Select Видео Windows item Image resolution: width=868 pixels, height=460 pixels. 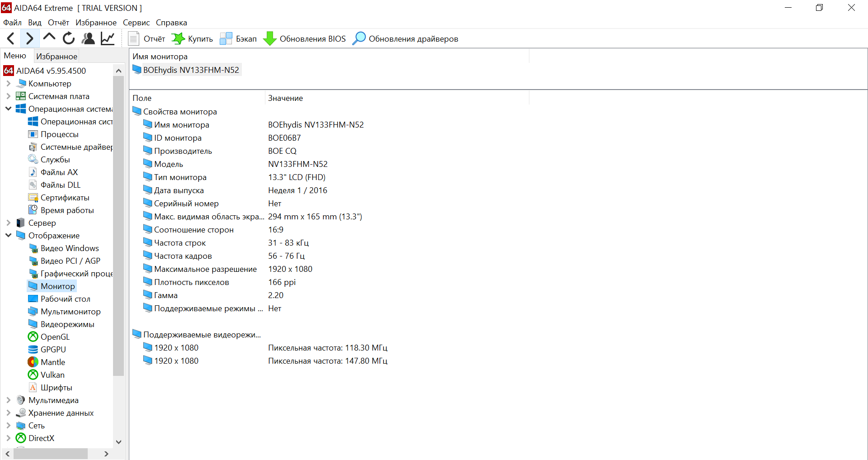[x=63, y=248]
